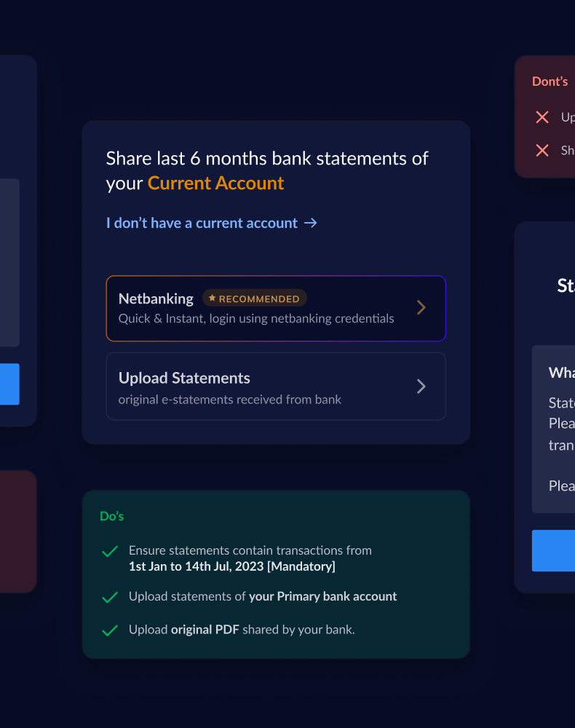Image resolution: width=575 pixels, height=728 pixels.
Task: Click the star icon in the RECOMMENDED badge
Action: click(211, 298)
